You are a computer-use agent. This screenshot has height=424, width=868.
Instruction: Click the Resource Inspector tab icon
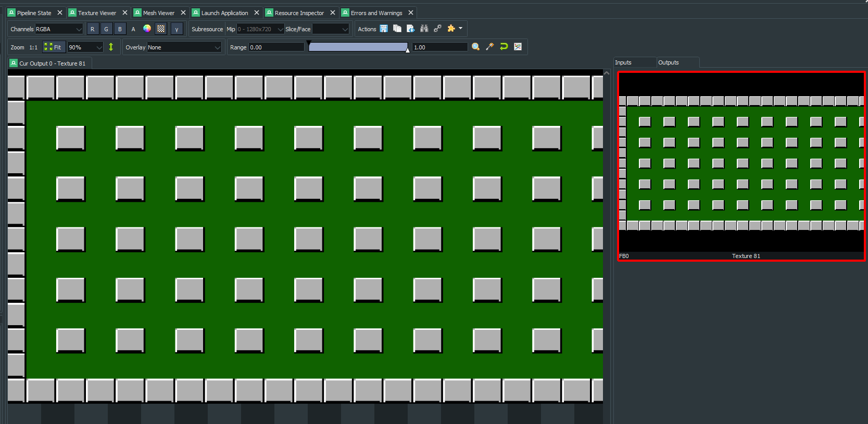point(269,12)
